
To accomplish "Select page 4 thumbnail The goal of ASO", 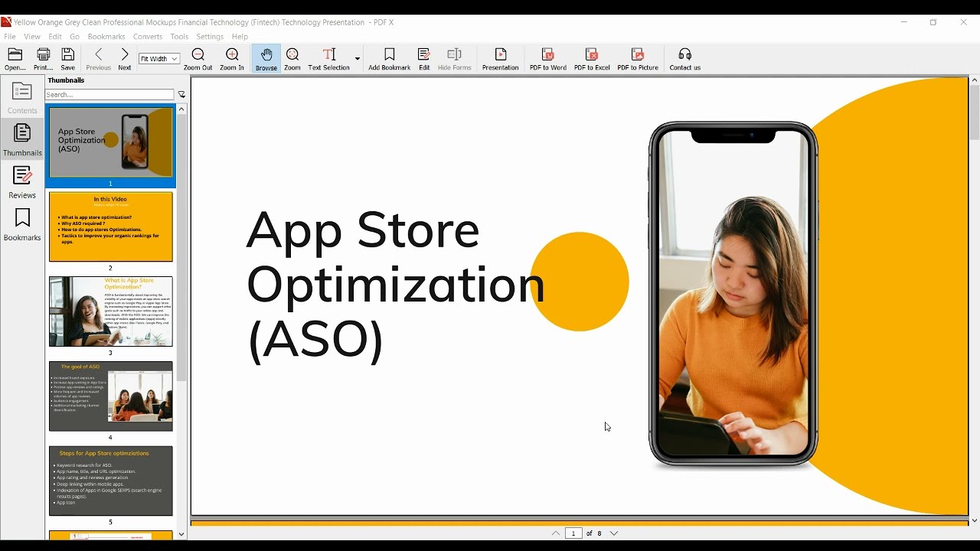I will [110, 396].
